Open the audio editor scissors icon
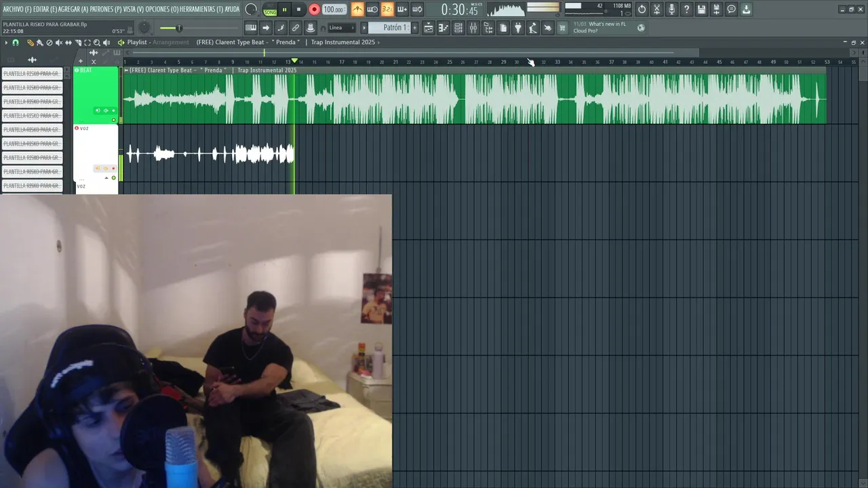868x488 pixels. coord(657,9)
